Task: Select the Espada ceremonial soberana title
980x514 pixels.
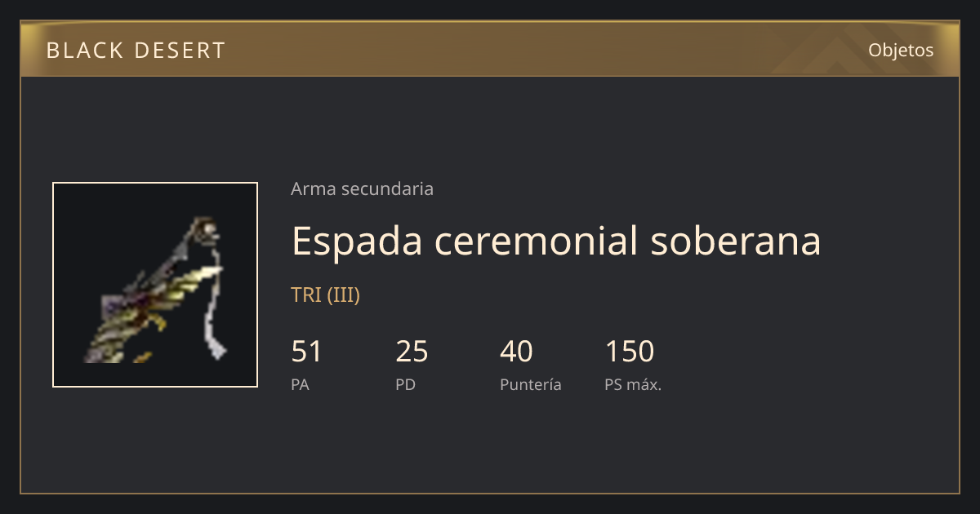Action: (556, 241)
